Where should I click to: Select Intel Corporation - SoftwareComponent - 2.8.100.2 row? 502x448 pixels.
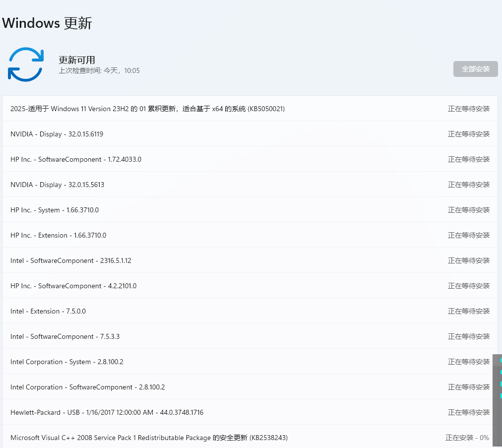pos(250,387)
